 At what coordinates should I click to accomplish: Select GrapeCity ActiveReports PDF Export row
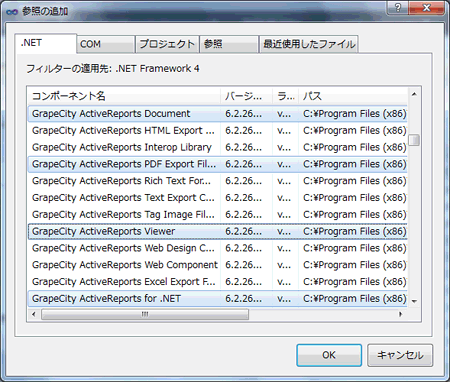[218, 164]
